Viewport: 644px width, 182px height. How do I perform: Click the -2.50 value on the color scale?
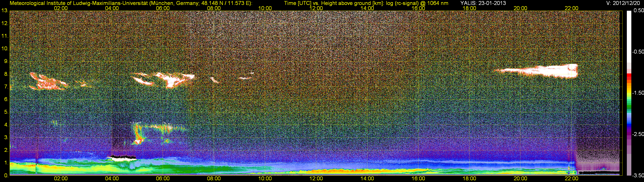(x=638, y=134)
